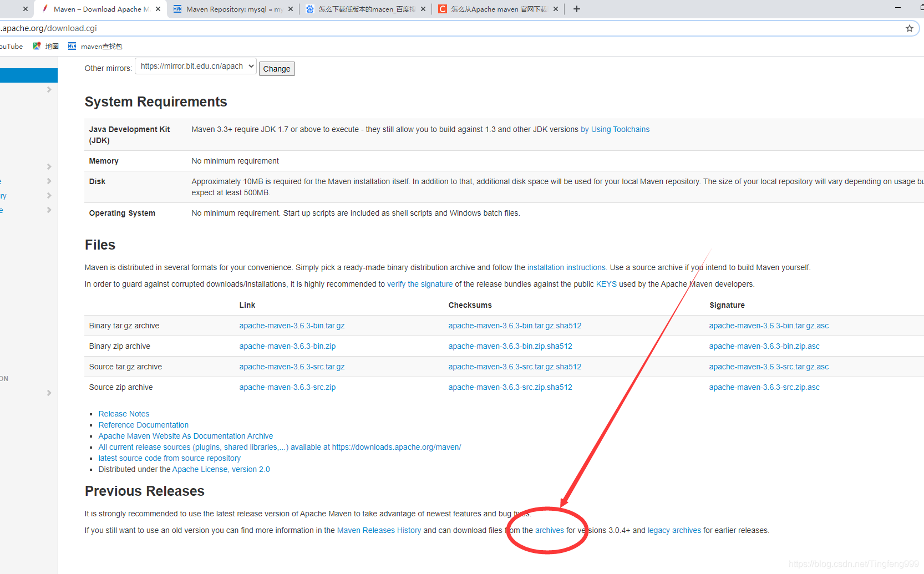Click the Change mirror button
The width and height of the screenshot is (924, 574).
coord(277,69)
